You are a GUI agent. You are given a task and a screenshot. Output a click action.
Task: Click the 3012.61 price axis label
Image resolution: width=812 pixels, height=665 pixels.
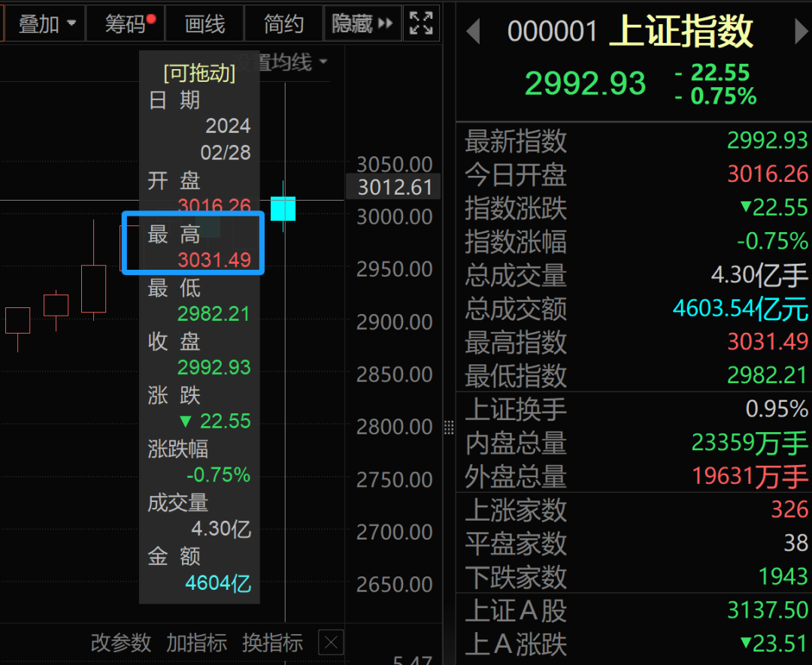[x=394, y=187]
